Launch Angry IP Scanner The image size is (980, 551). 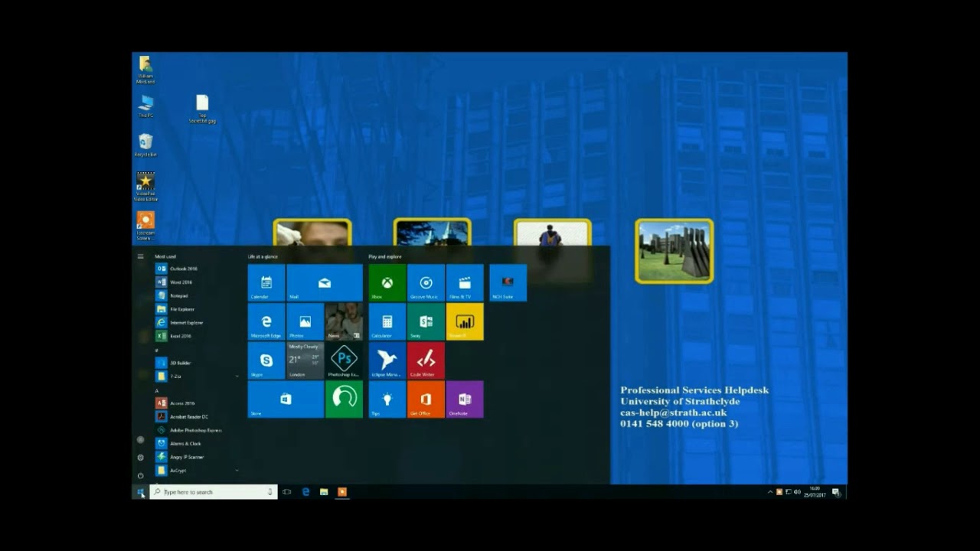point(197,457)
